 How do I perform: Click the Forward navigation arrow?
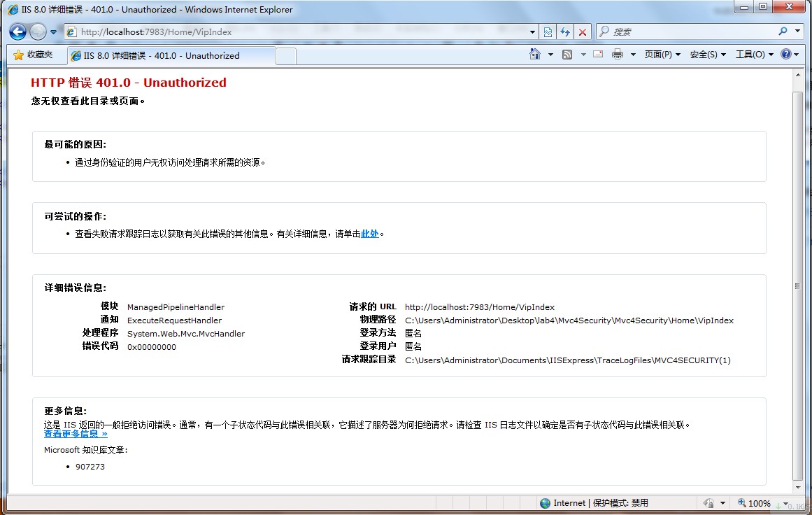pos(38,32)
